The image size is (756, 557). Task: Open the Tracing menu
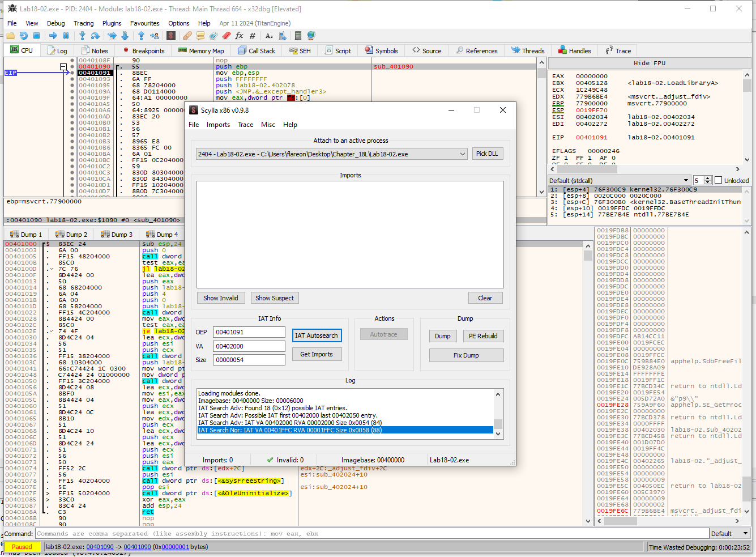click(83, 23)
